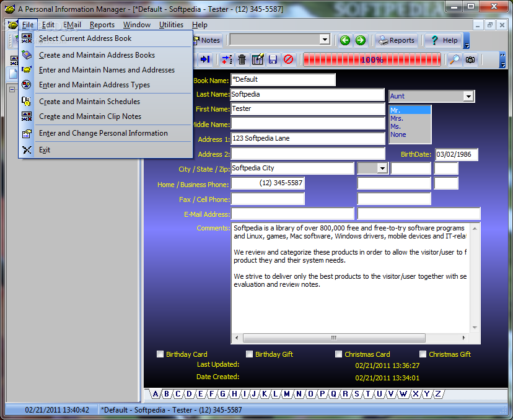
Task: Select Mrs. in the title list
Action: (410, 118)
